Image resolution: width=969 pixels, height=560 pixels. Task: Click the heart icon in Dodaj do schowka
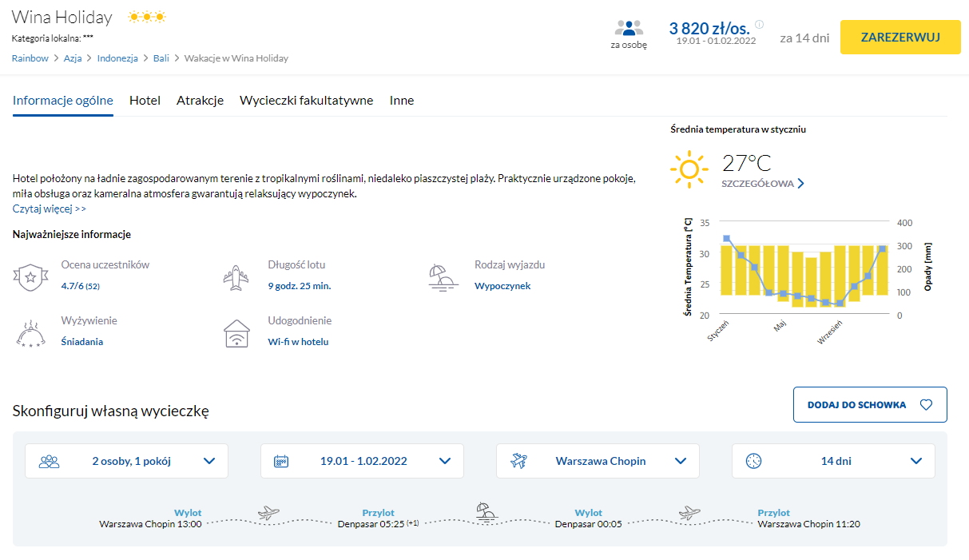point(926,405)
